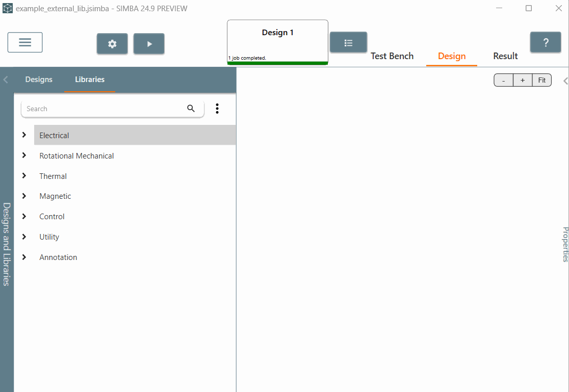
Task: Run simulation with the play button
Action: point(149,44)
